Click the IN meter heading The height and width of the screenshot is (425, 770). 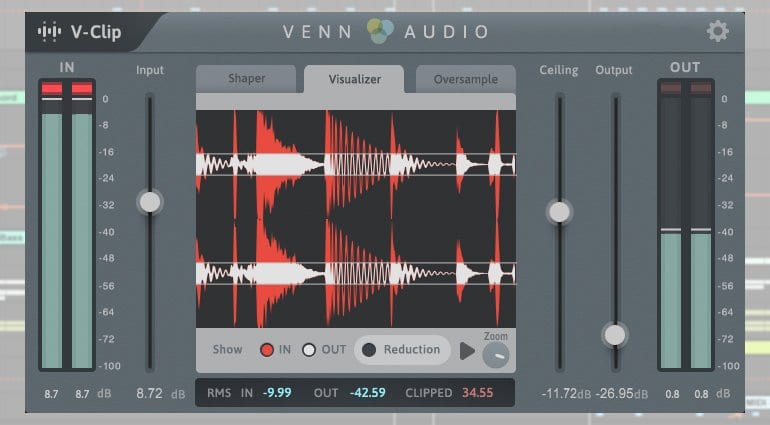pos(67,67)
